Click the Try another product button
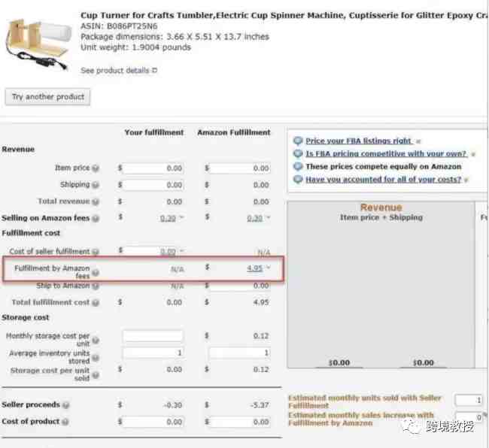 47,97
